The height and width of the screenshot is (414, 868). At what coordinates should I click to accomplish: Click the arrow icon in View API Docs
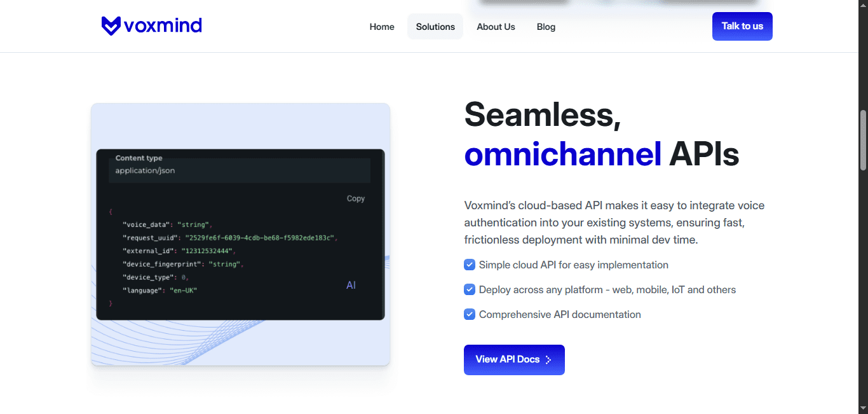tap(548, 360)
